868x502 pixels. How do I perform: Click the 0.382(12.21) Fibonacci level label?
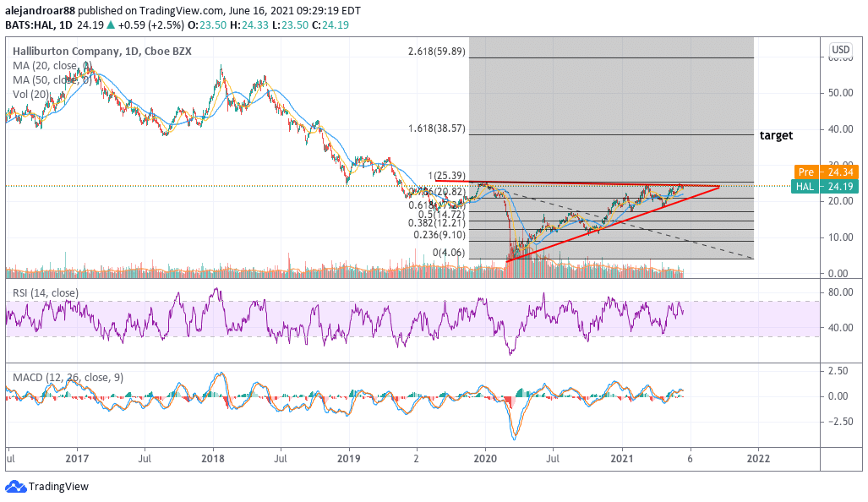[x=437, y=223]
